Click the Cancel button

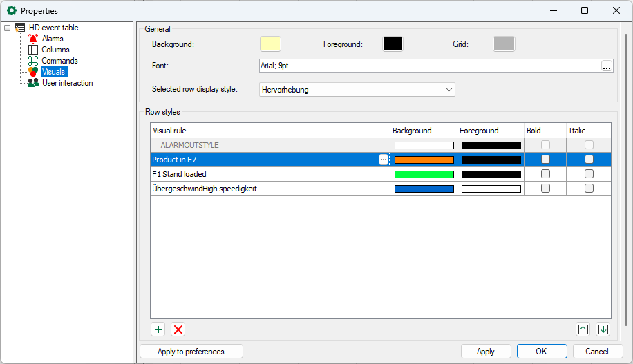coord(598,352)
